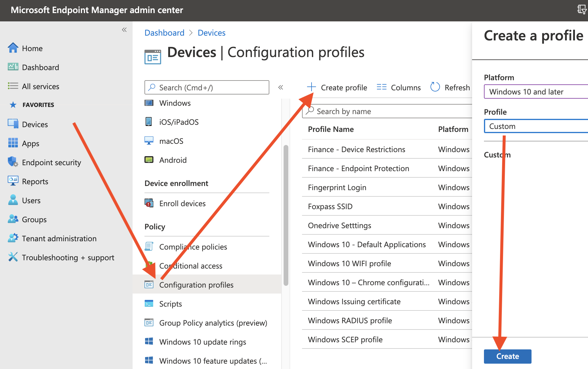This screenshot has height=369, width=588.
Task: Click the iOS/iPadOS tablet icon
Action: (149, 122)
